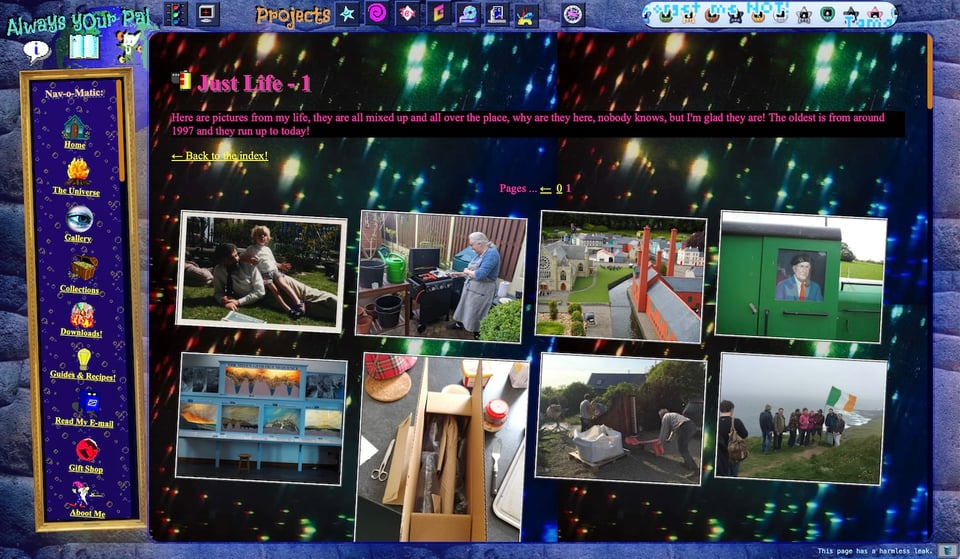This screenshot has height=559, width=960.
Task: Open the Home link in sidebar
Action: click(x=75, y=145)
